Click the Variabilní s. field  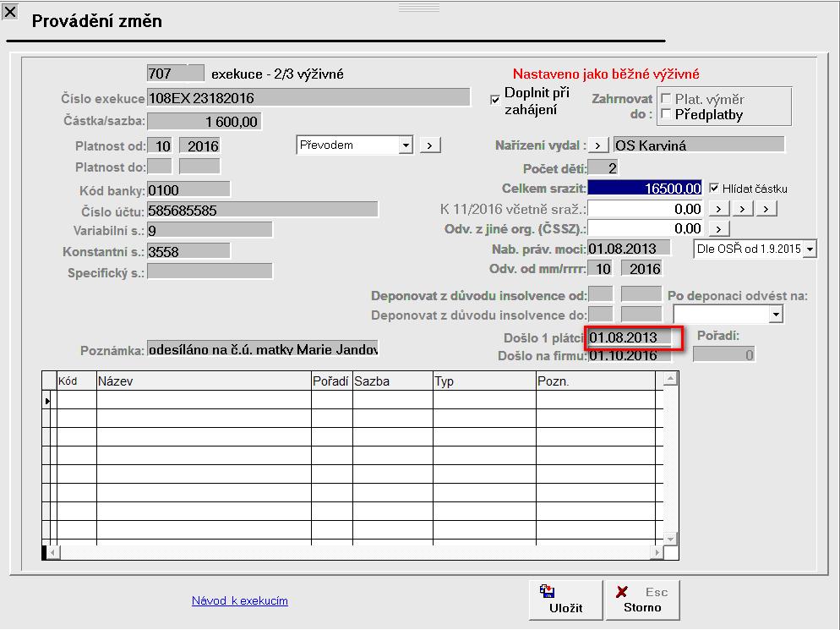[210, 231]
